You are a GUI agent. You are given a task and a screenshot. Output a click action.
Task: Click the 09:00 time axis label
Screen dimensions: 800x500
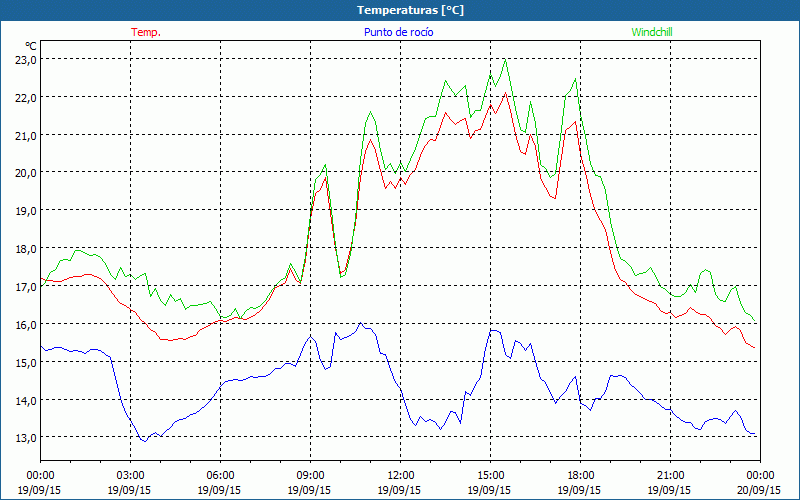310,476
